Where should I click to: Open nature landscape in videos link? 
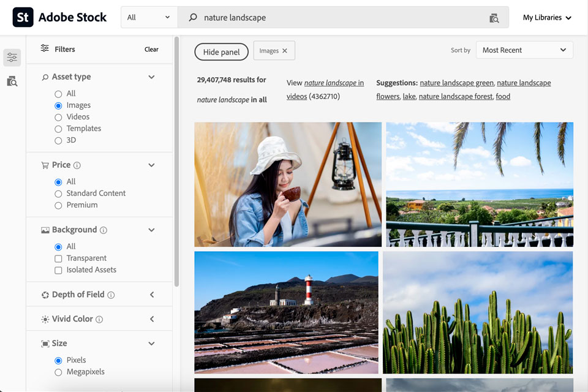(x=325, y=89)
